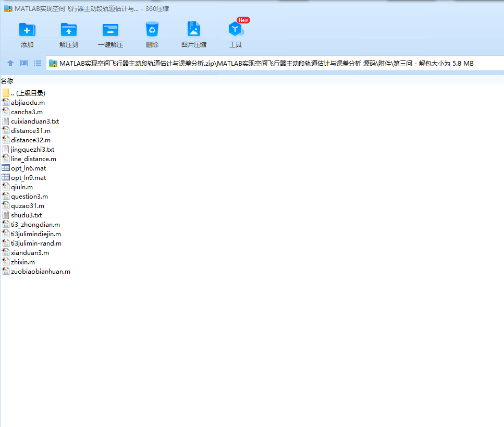
Task: Select file opt_ln6.mat
Action: click(24, 168)
